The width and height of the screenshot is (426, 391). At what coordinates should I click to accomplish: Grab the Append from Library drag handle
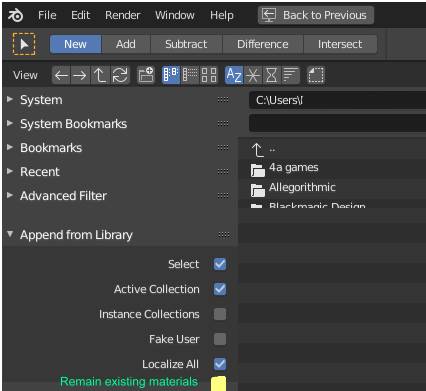[224, 235]
